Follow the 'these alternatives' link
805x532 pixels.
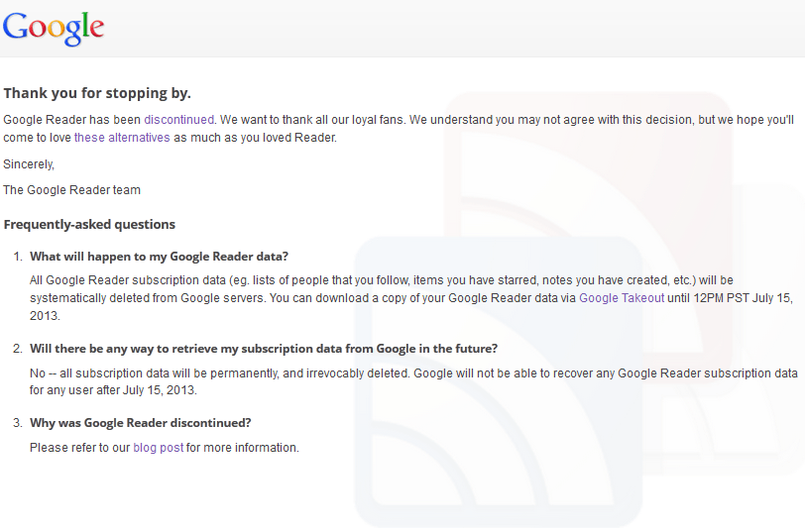[122, 138]
